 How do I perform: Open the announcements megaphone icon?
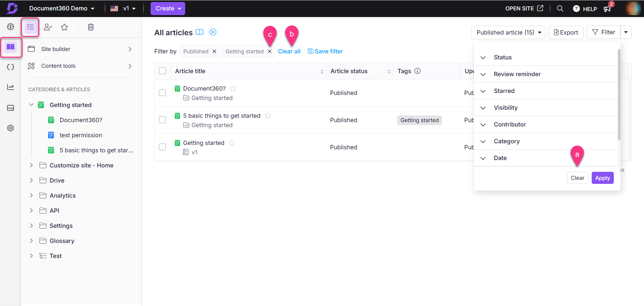point(607,9)
